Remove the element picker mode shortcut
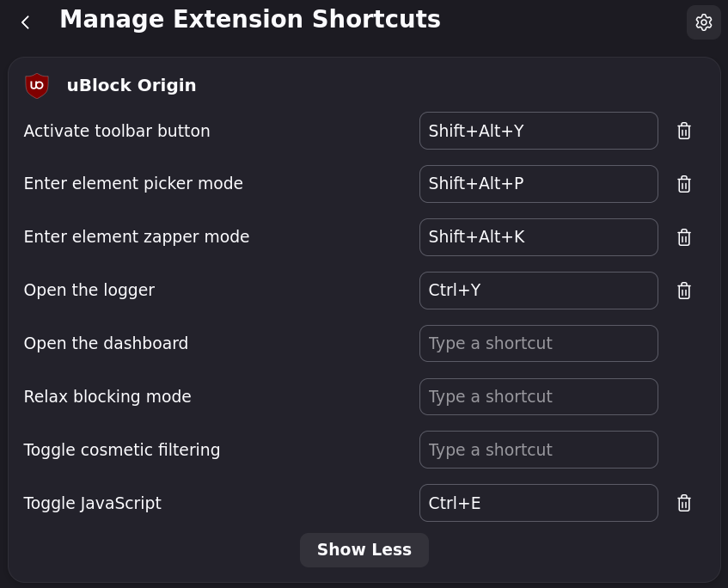This screenshot has width=728, height=588. (684, 184)
